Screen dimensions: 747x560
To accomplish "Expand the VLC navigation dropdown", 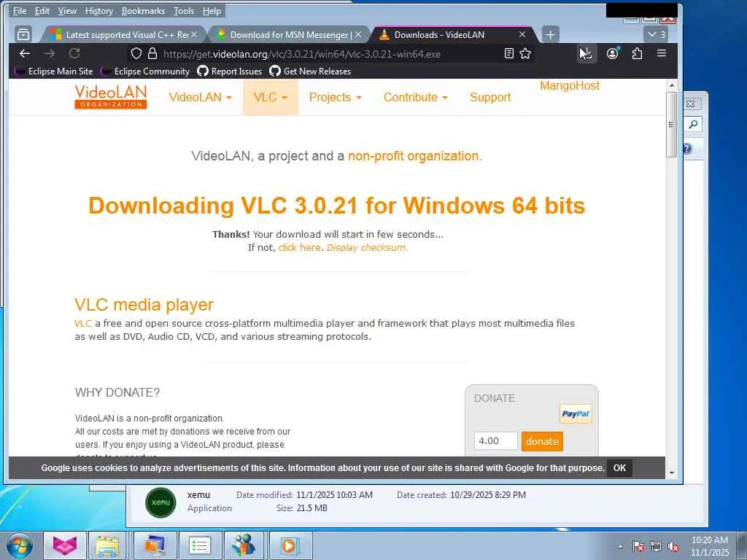I will pos(270,97).
